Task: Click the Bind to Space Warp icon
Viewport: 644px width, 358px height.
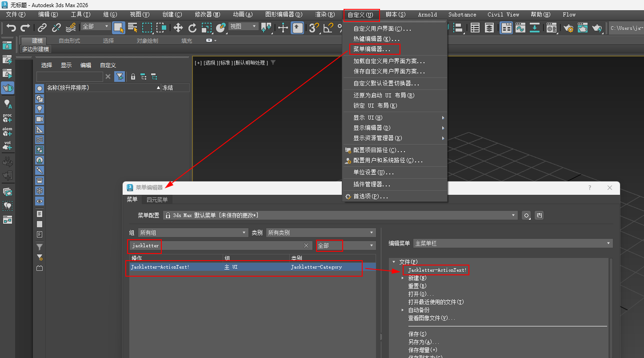Action: pos(71,28)
